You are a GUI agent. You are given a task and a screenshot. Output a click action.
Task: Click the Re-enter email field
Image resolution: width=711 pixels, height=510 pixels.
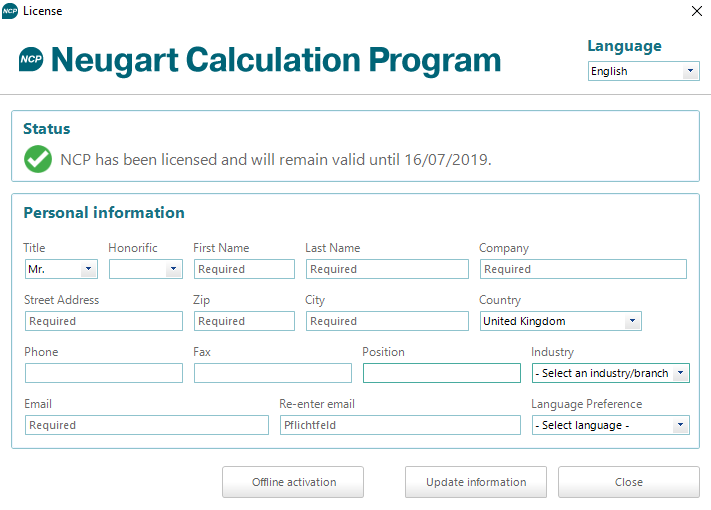399,425
